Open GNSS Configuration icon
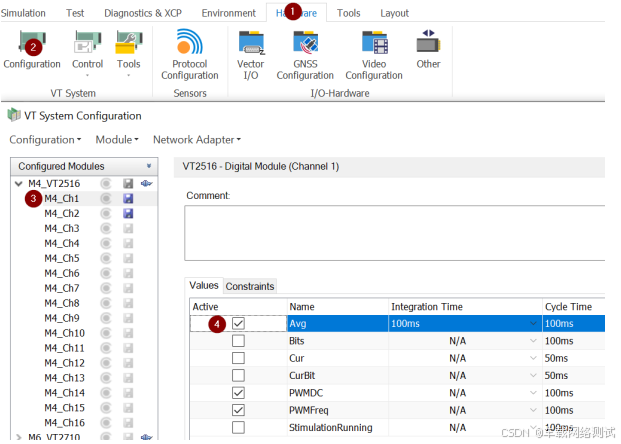Image resolution: width=621 pixels, height=444 pixels. 305,43
